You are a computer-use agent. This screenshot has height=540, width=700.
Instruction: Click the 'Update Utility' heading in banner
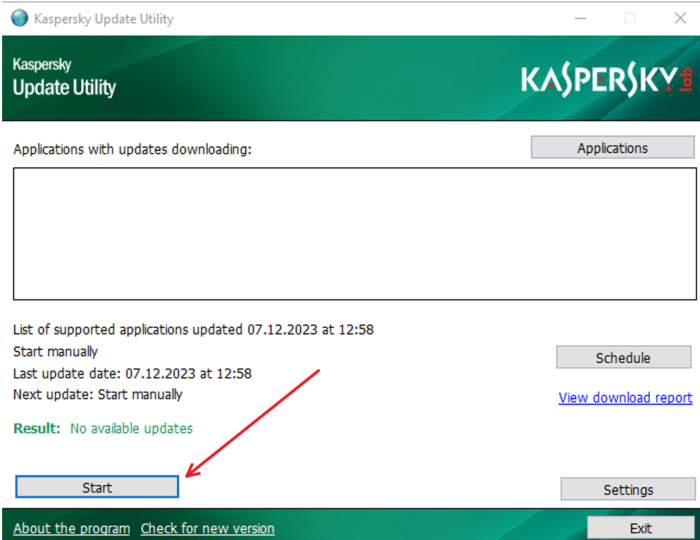pyautogui.click(x=64, y=87)
